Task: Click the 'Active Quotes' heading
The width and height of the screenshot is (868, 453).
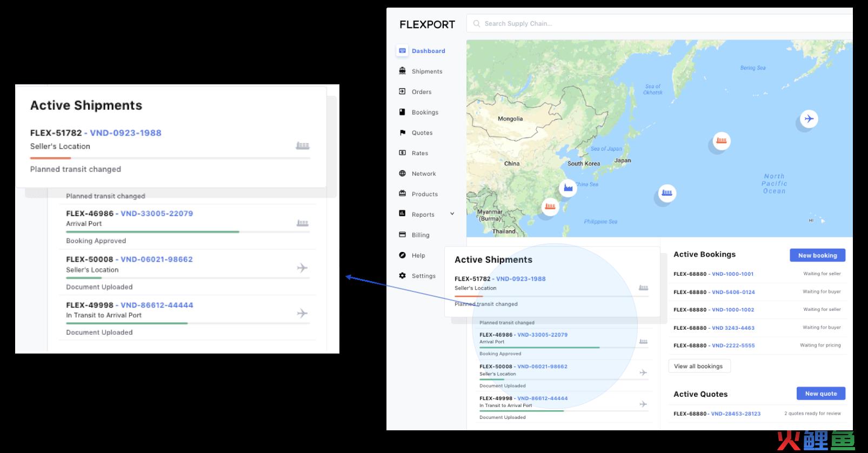Action: click(700, 394)
